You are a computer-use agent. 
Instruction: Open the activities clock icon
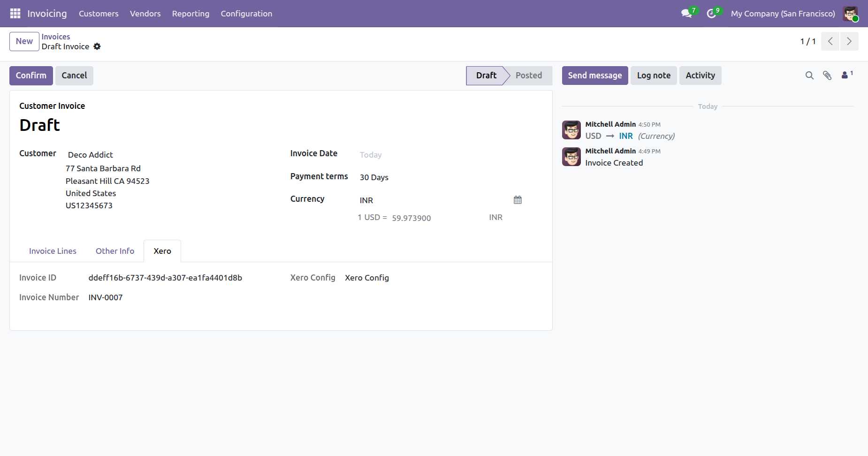712,14
